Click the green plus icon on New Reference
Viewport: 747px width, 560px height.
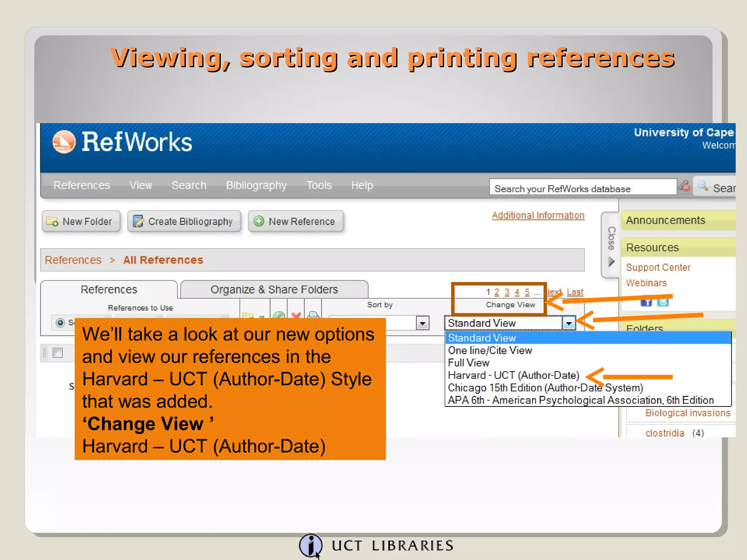(259, 221)
